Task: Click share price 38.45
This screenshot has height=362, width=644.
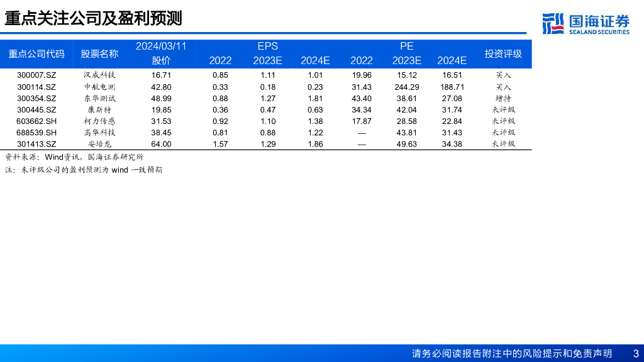Action: click(161, 133)
